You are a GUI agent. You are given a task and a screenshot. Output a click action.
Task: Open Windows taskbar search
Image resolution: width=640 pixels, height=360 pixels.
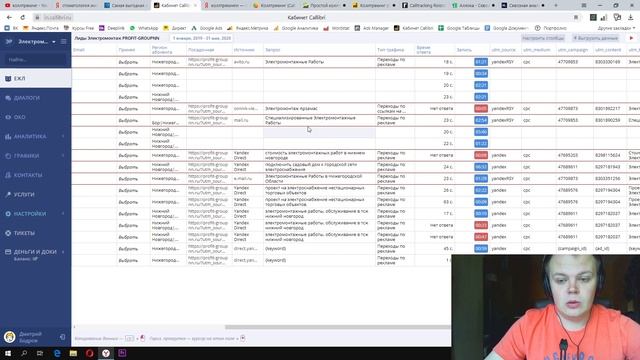point(24,353)
